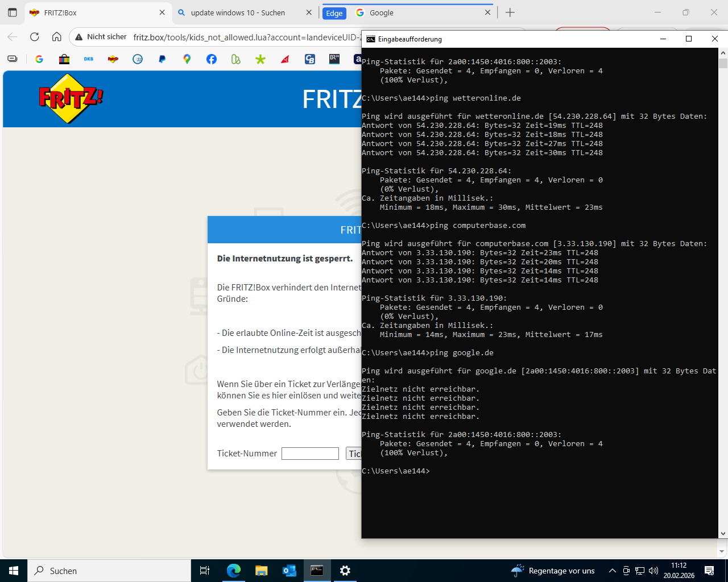728x582 pixels.
Task: Click 'Mittelwert = 17ms' in the ping statistics
Action: (564, 335)
